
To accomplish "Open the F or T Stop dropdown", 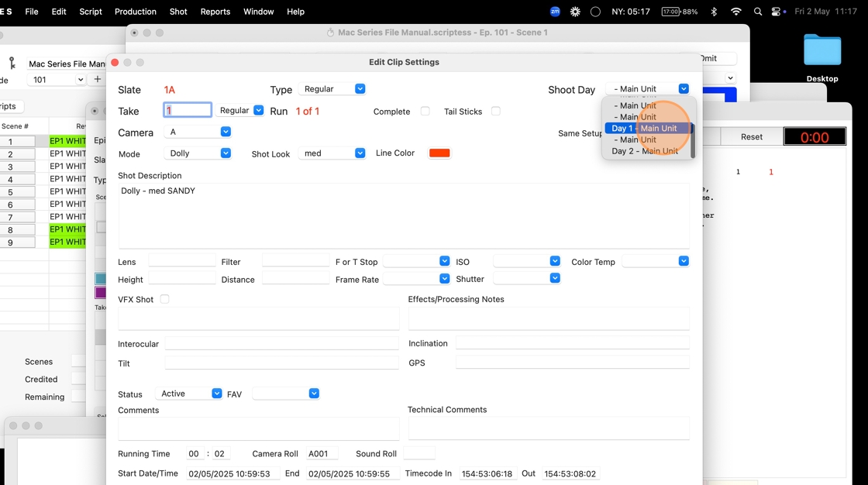I will pos(416,261).
